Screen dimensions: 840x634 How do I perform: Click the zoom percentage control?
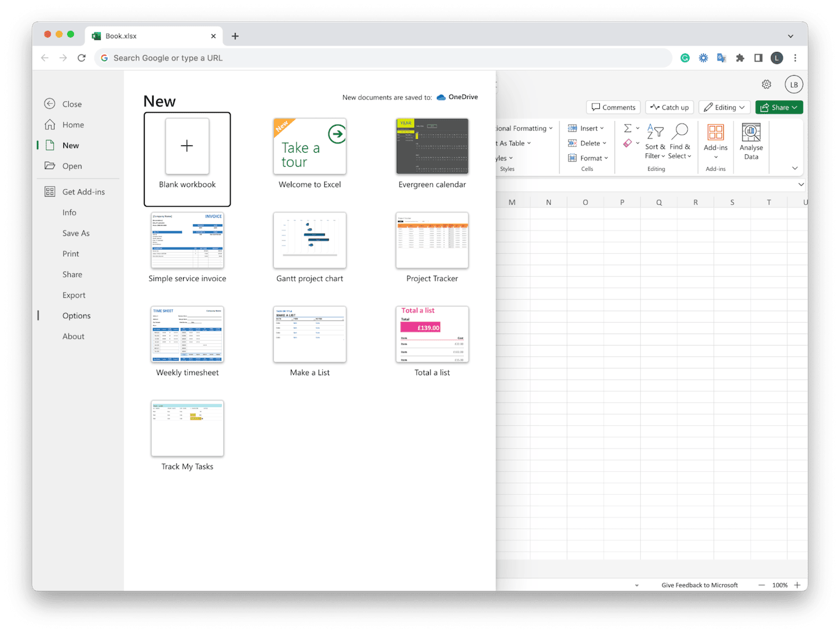779,585
